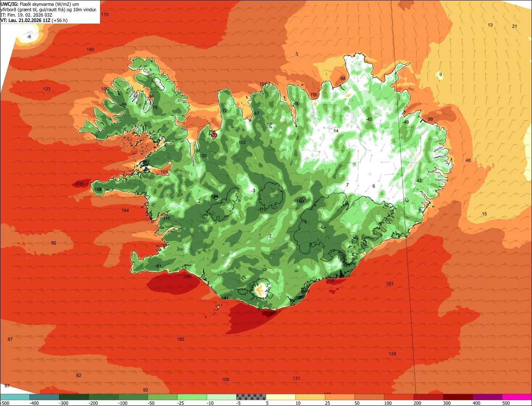Select the medium green -50 to -25 legend swatch
Screen dimensions: 532x406
click(x=163, y=397)
